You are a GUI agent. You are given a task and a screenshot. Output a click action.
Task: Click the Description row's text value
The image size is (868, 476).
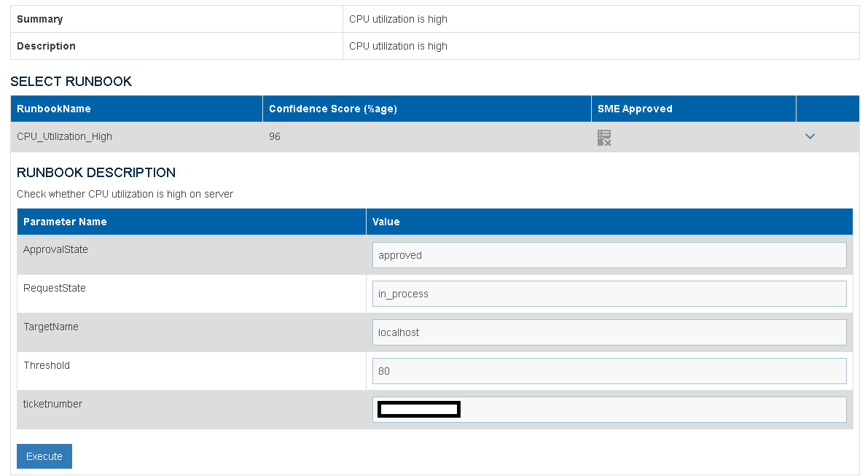pos(398,46)
